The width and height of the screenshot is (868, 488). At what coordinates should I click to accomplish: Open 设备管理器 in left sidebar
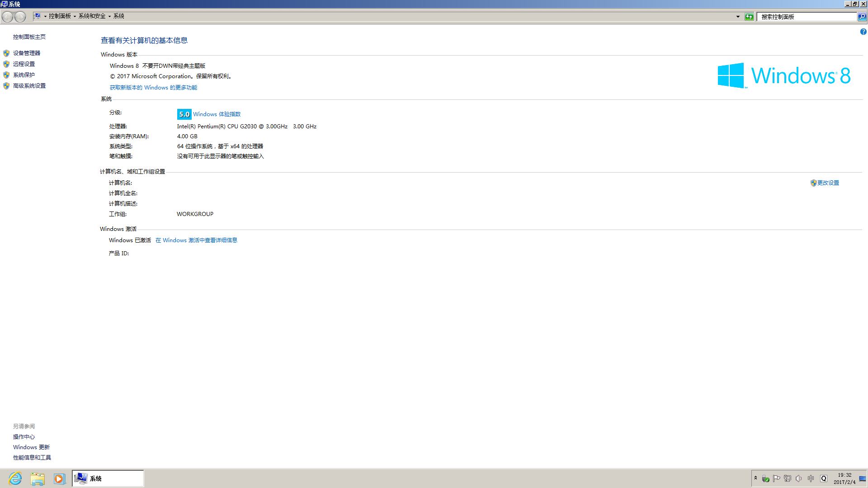coord(27,53)
